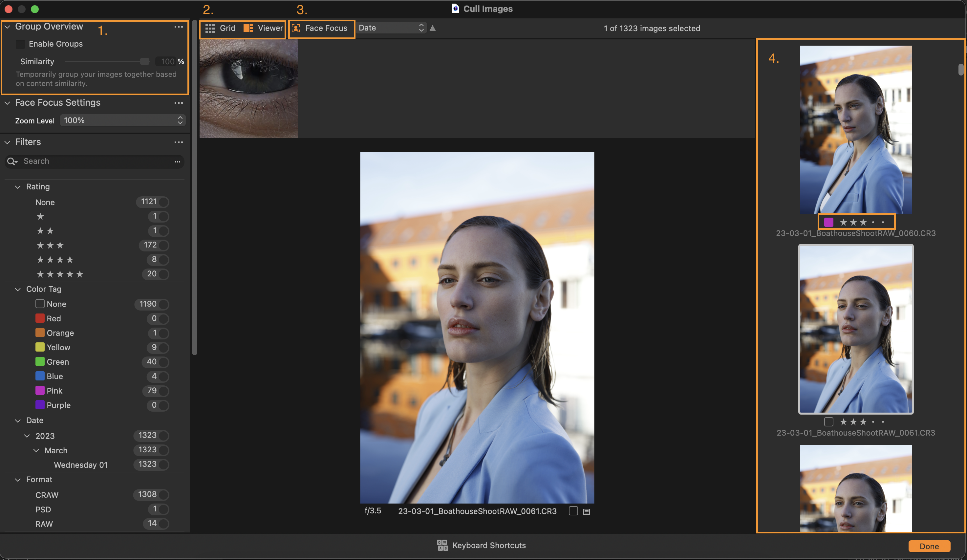The height and width of the screenshot is (560, 967).
Task: Open Group Overview panel options menu
Action: (179, 27)
